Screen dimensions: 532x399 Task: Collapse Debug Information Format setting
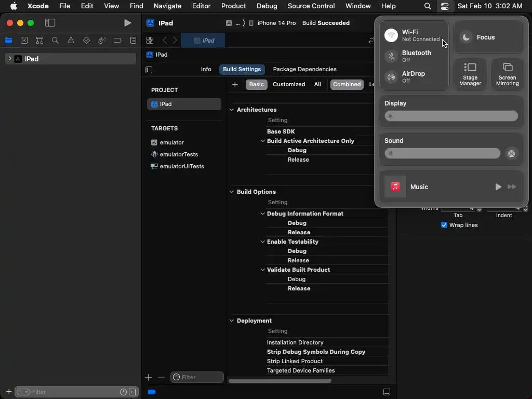pyautogui.click(x=262, y=214)
